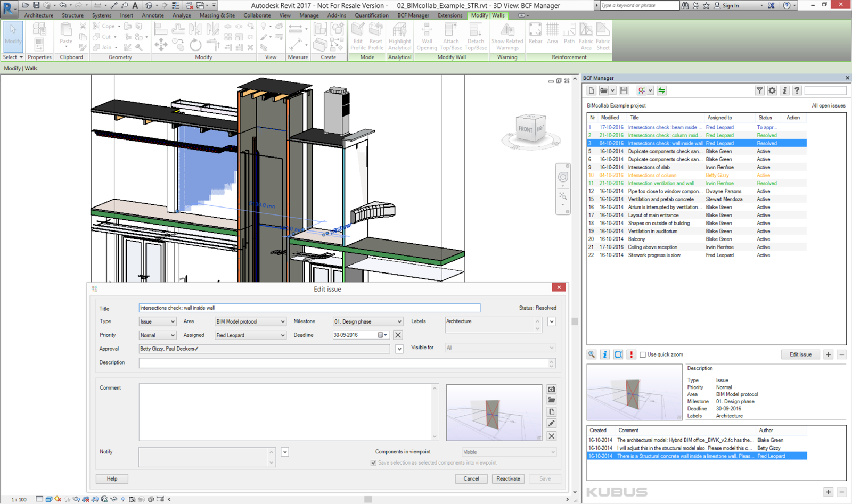852x504 pixels.
Task: Select Edit Profile in the Mode panel
Action: [x=357, y=36]
